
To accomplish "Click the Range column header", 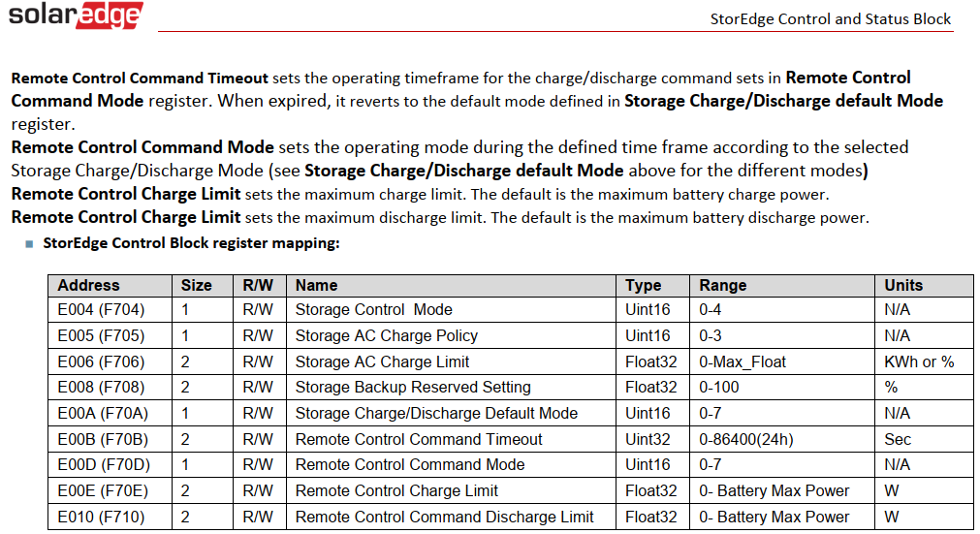I will click(x=723, y=285).
